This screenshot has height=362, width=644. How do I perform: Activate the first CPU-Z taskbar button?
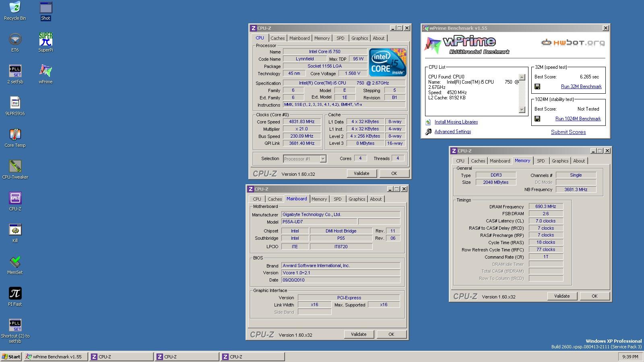(x=121, y=357)
